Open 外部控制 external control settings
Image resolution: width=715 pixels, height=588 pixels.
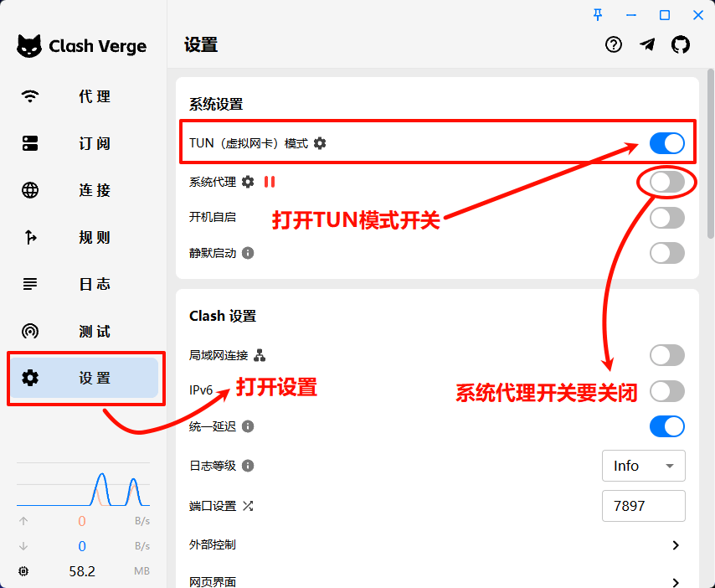pyautogui.click(x=437, y=544)
